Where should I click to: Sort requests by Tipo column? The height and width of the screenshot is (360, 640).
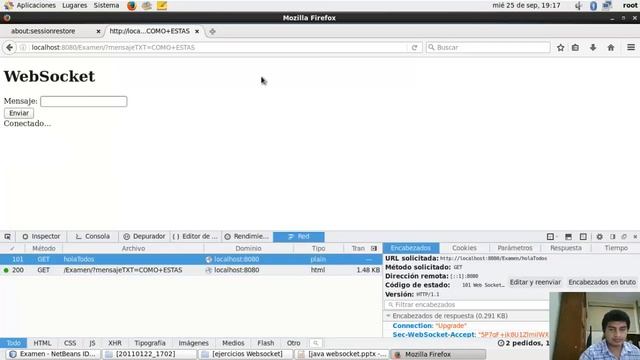tap(318, 248)
